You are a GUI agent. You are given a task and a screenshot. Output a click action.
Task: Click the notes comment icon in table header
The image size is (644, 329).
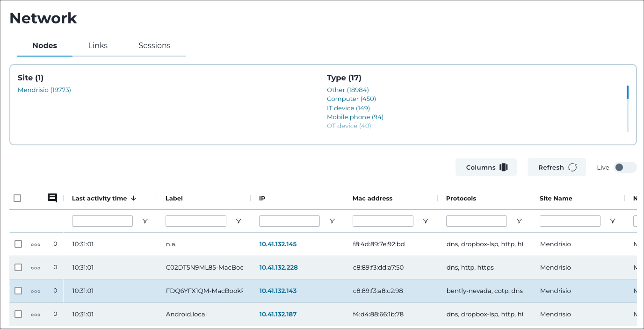coord(52,198)
